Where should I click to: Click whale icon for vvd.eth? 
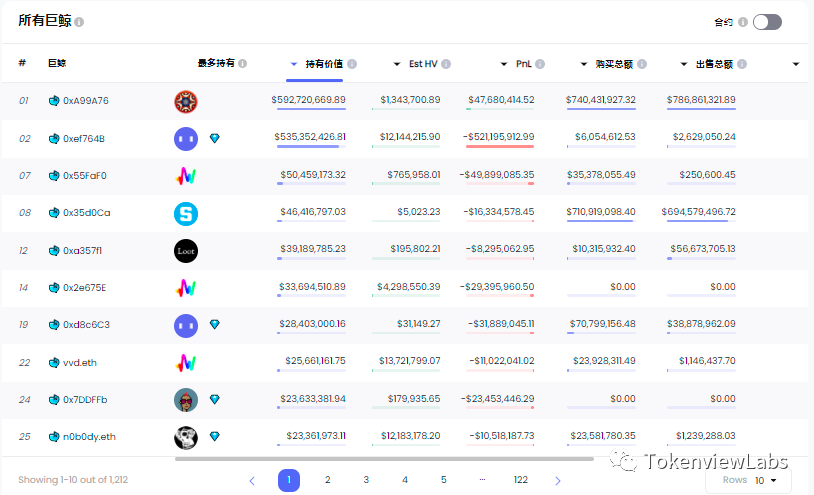[54, 363]
